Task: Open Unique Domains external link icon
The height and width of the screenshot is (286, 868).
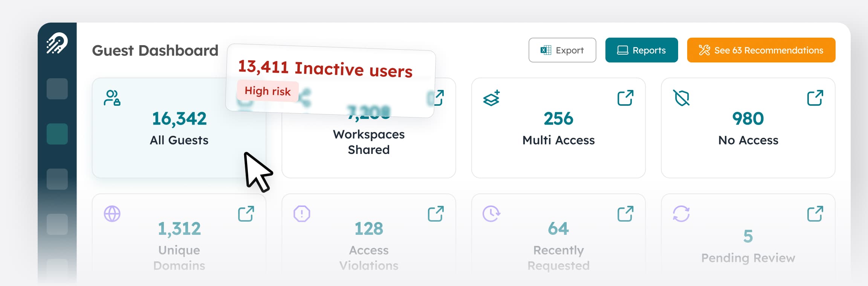Action: pyautogui.click(x=246, y=214)
